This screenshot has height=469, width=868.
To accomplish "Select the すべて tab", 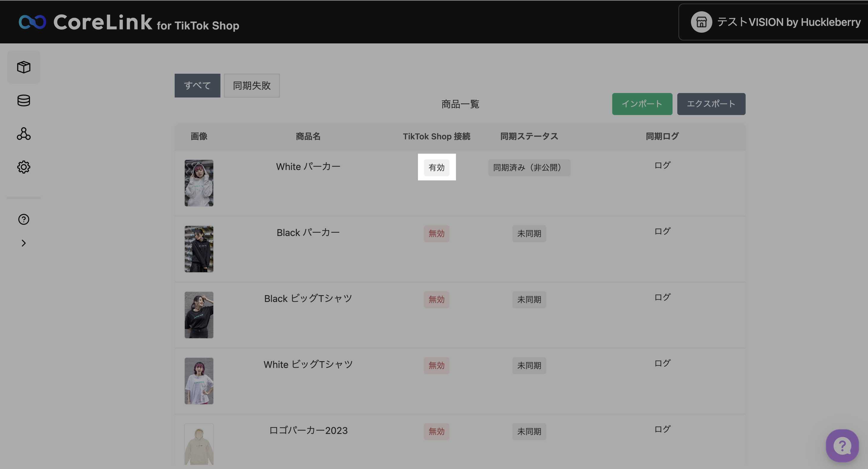I will click(x=197, y=86).
